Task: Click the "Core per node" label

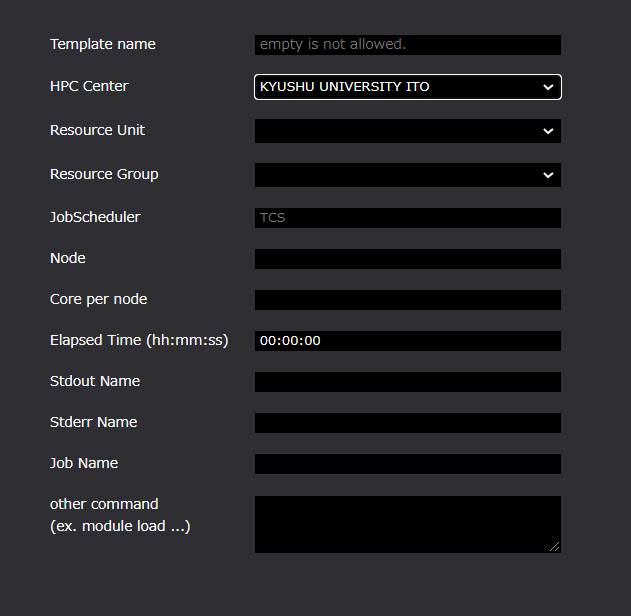Action: pos(98,299)
